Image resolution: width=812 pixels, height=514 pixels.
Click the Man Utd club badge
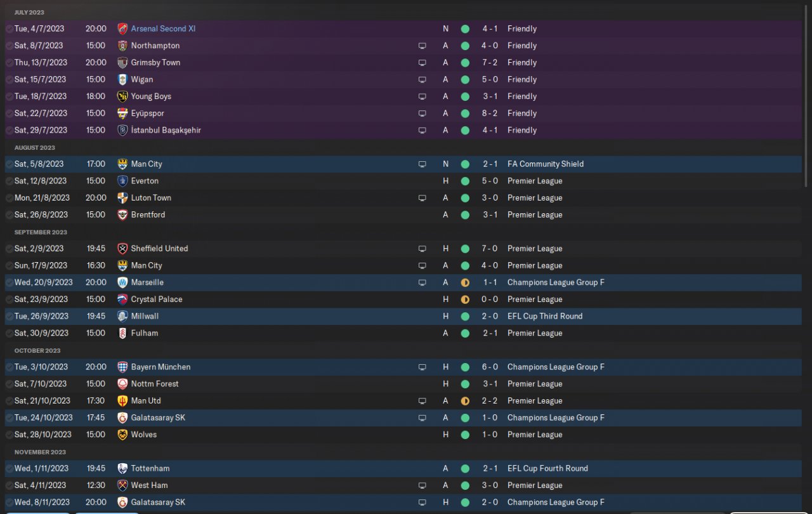[x=122, y=401]
